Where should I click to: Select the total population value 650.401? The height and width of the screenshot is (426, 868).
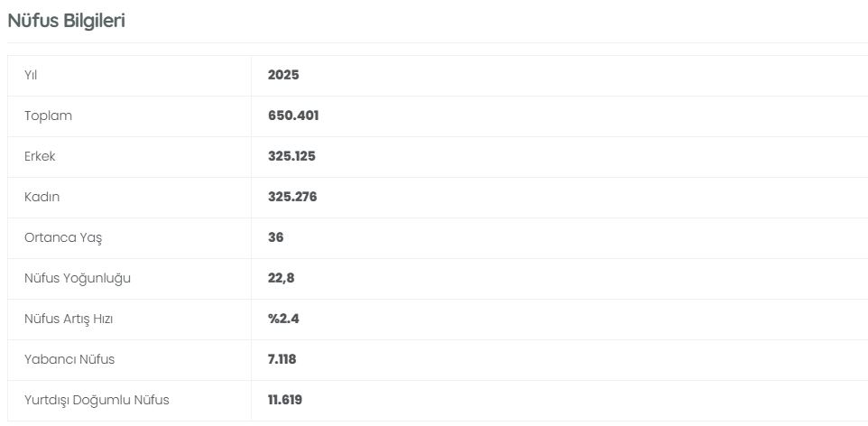tap(293, 116)
